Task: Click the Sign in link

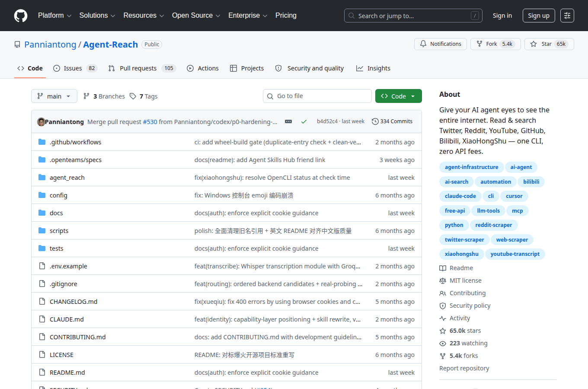Action: point(502,16)
